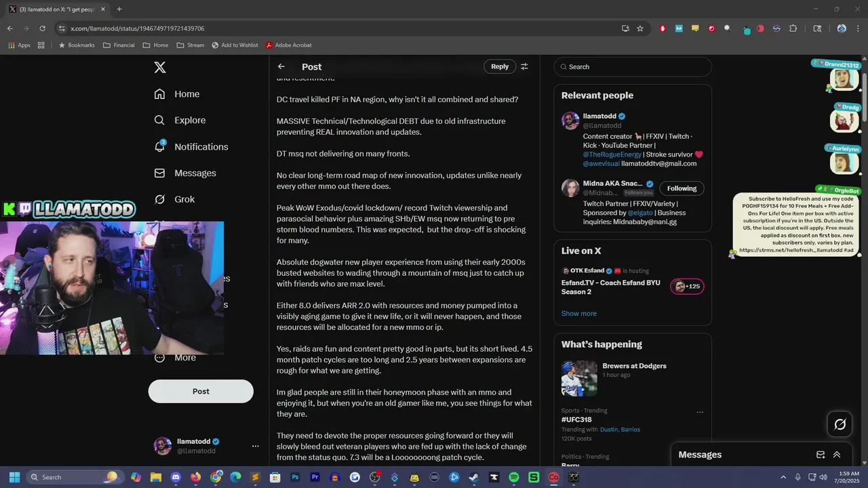Focus the X Search field
Viewport: 868px width, 488px height.
click(633, 66)
